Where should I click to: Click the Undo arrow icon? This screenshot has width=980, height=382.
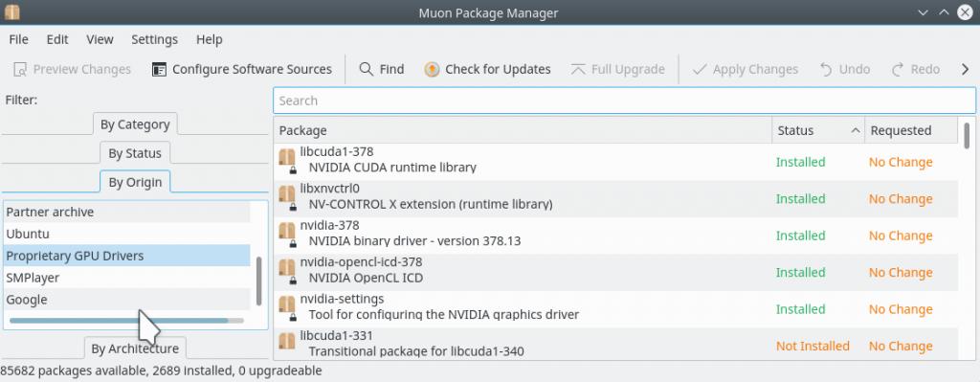point(826,69)
